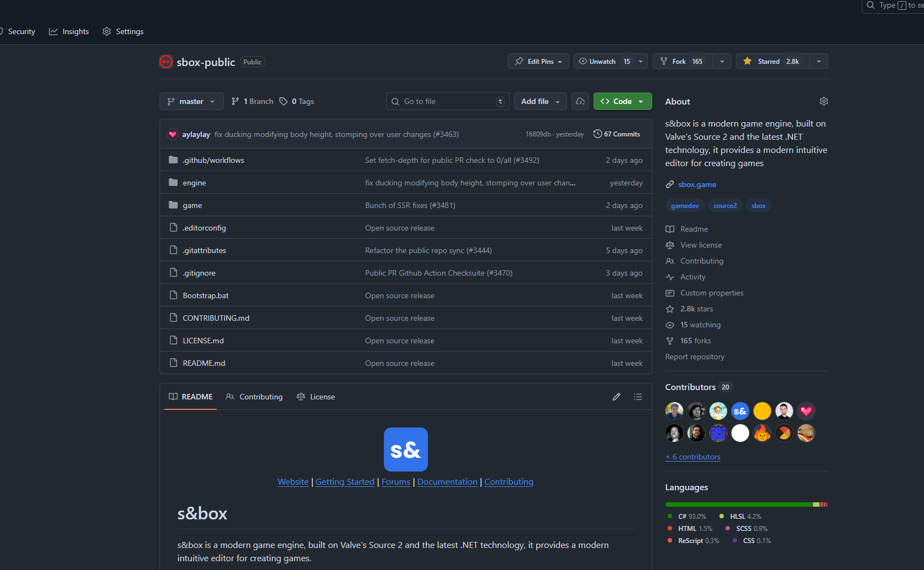Open the Insights tab
924x570 pixels.
point(69,31)
